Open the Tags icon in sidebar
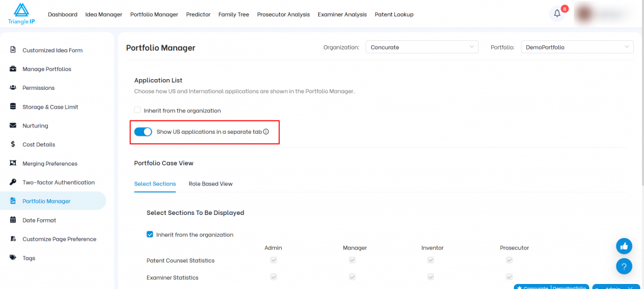Image resolution: width=644 pixels, height=289 pixels. (13, 258)
